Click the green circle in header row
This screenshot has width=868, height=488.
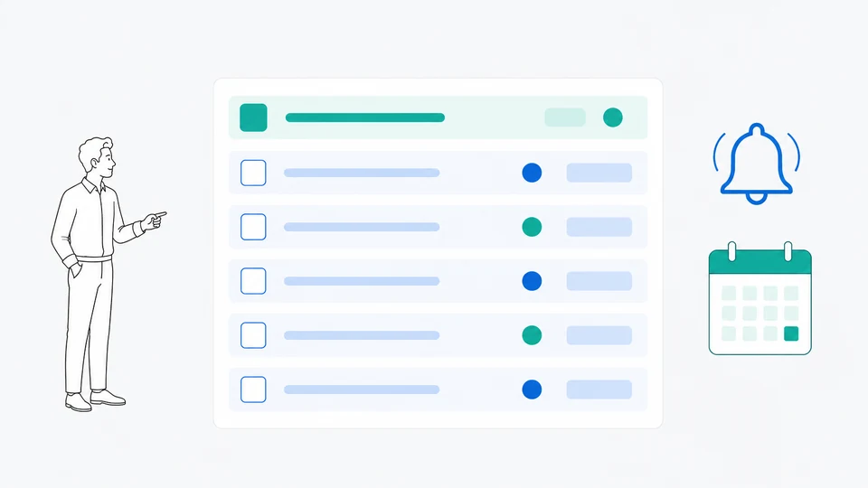click(x=613, y=117)
